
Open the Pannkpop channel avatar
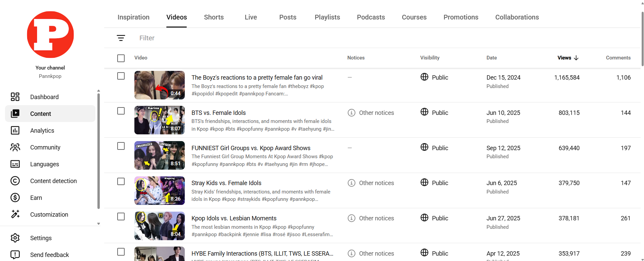50,35
